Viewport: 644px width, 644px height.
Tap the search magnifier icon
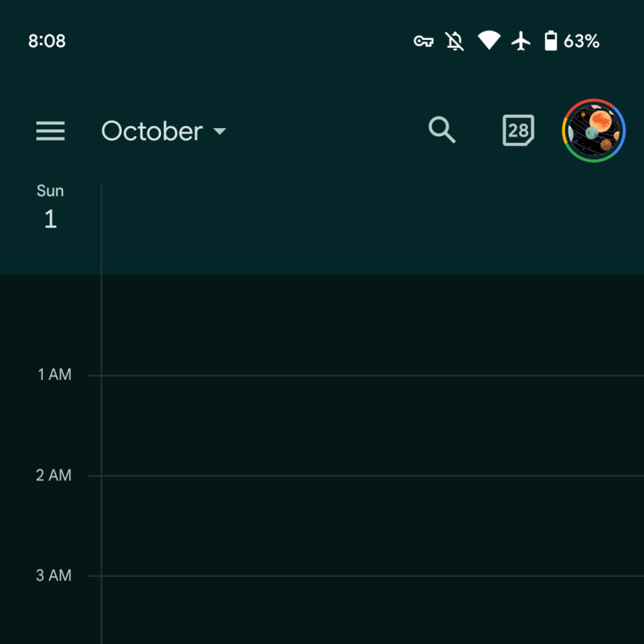442,130
